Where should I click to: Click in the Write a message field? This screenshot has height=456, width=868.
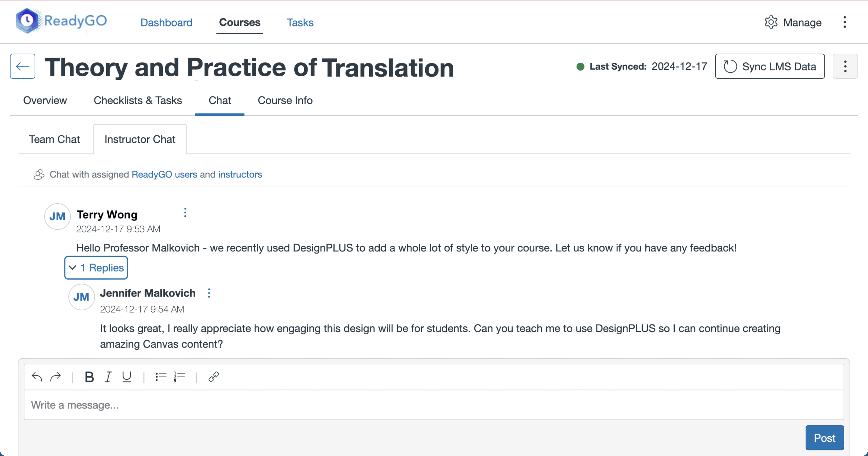point(433,405)
